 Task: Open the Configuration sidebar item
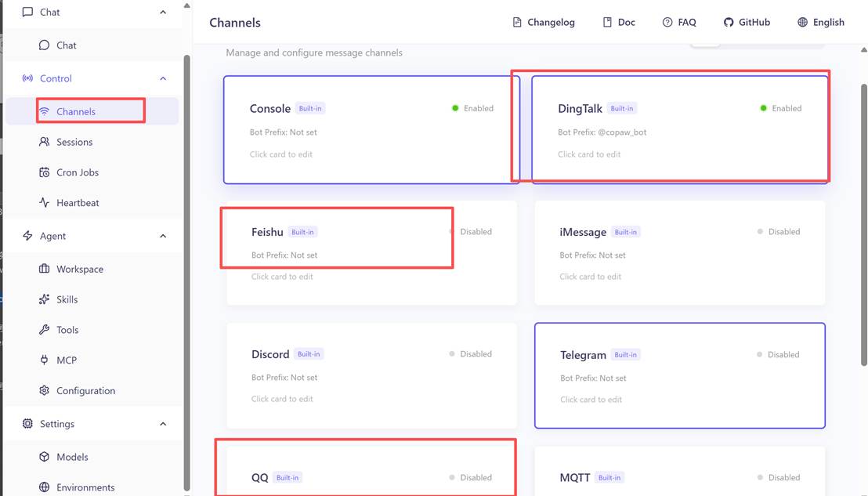click(x=92, y=390)
